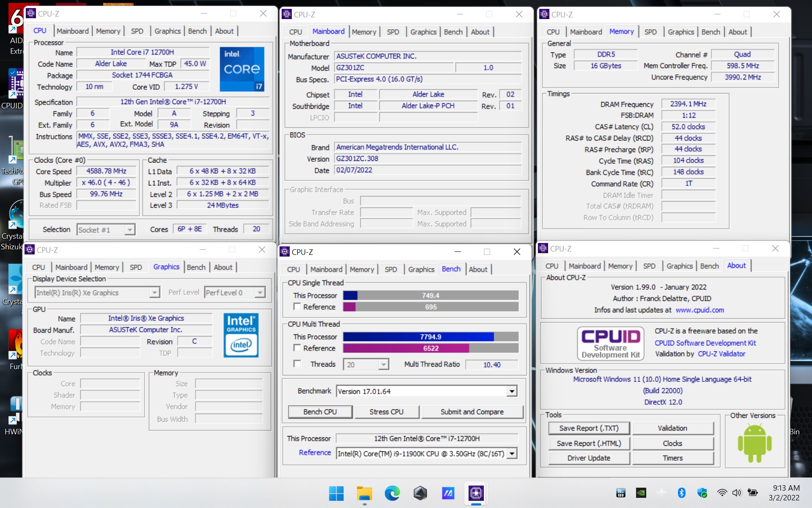Open the NVIDIA tray icon
The width and height of the screenshot is (812, 508).
click(641, 493)
